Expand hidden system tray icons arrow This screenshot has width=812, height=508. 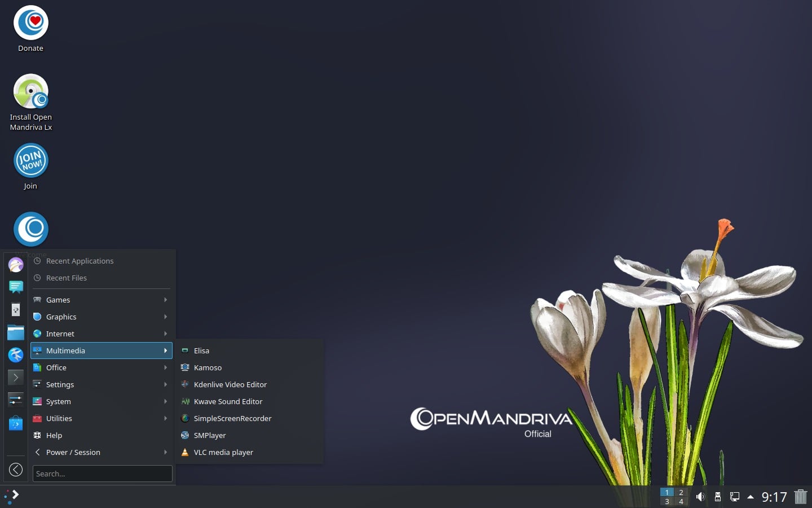(x=750, y=497)
